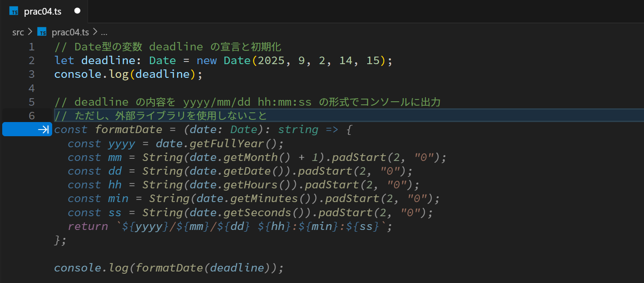644x283 pixels.
Task: Select empty line 4 by its number
Action: [31, 88]
